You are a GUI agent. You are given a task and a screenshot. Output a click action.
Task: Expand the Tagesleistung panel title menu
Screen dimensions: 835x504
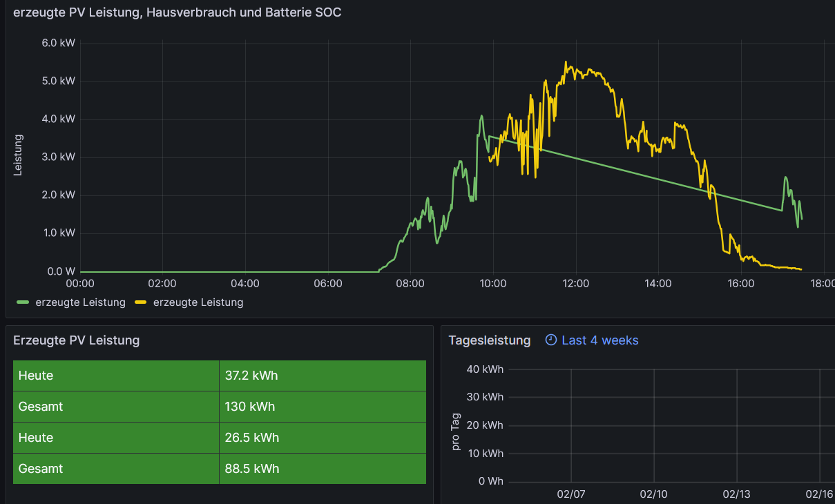[x=489, y=340]
